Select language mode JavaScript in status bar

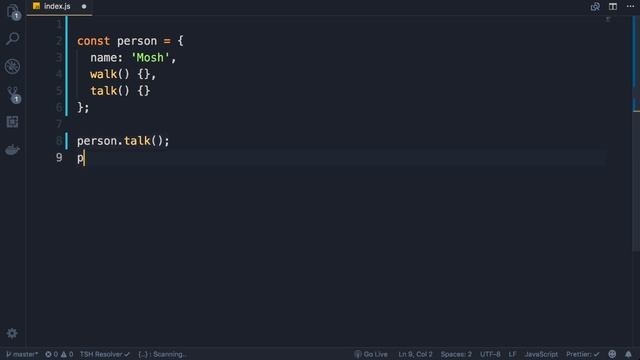(541, 354)
